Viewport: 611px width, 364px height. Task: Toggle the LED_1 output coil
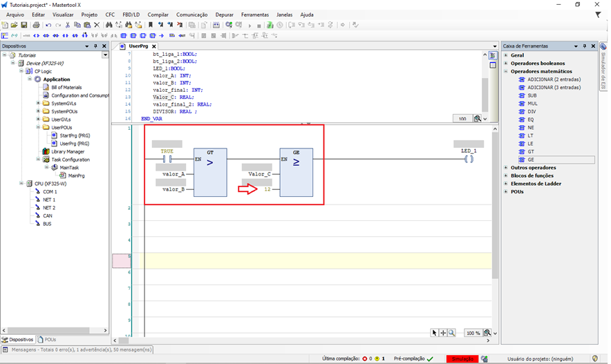click(469, 159)
